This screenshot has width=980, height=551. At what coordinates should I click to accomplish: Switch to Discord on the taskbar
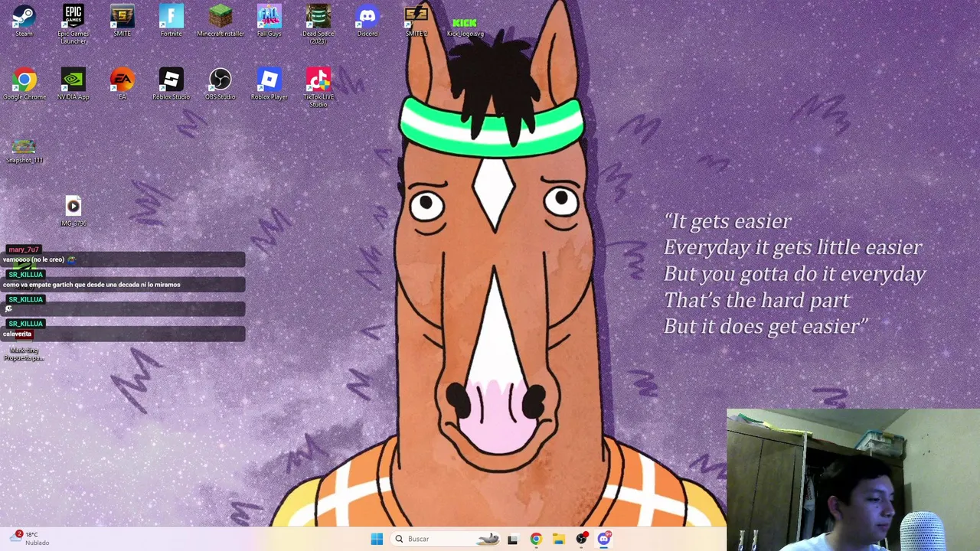[x=604, y=539]
